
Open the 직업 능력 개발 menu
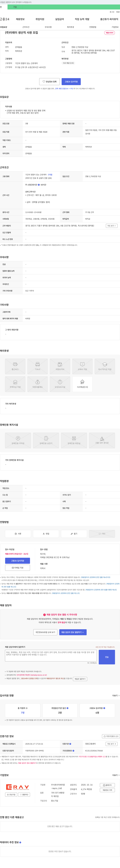pos(82,19)
